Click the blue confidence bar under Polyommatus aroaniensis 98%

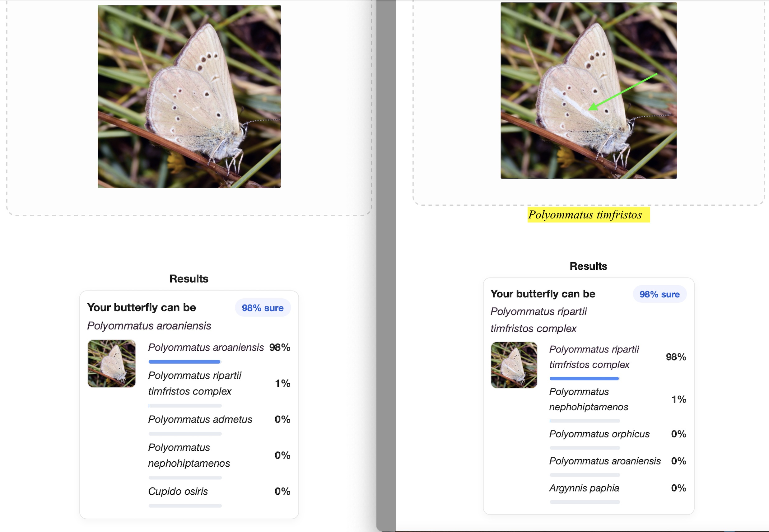(184, 362)
